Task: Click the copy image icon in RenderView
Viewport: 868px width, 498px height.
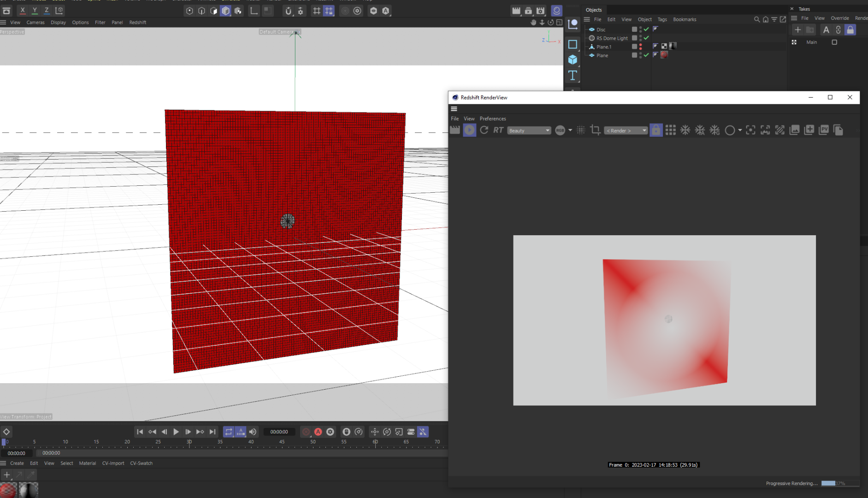Action: [838, 130]
